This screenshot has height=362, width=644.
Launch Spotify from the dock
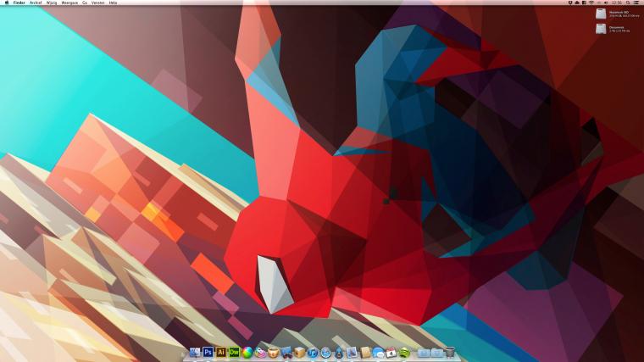point(404,353)
